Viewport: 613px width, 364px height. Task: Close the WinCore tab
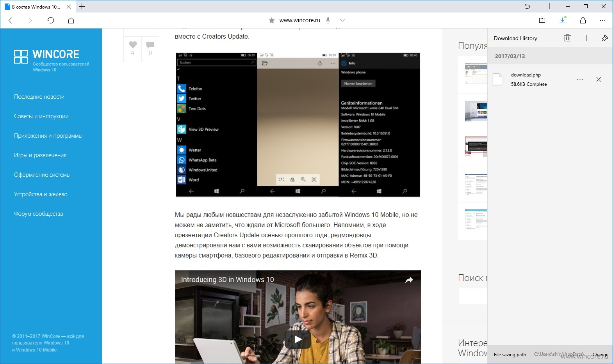[69, 7]
